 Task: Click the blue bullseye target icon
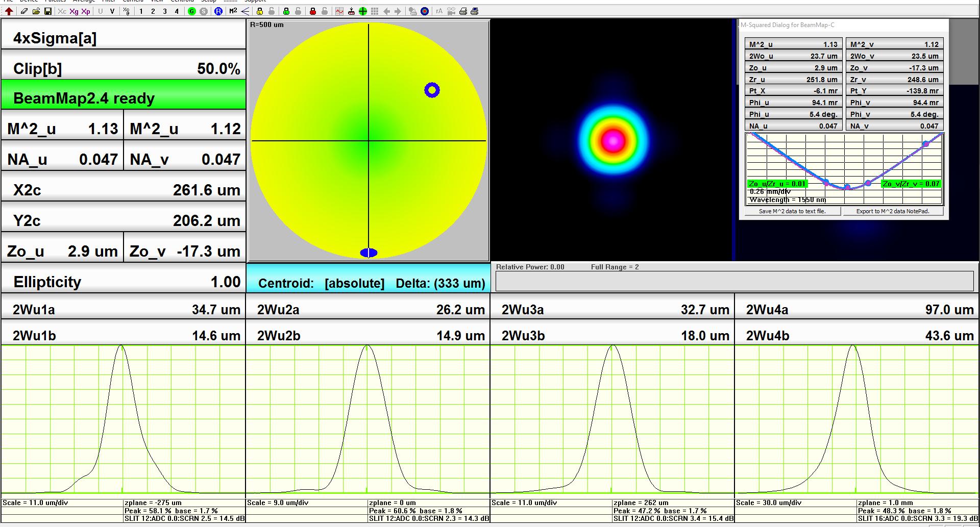[x=425, y=11]
